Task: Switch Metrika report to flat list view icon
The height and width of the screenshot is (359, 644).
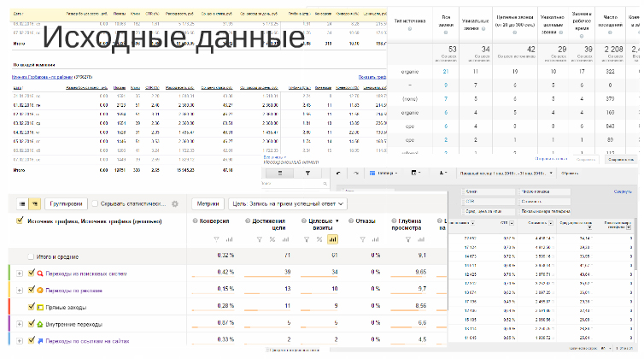Action: [x=22, y=204]
